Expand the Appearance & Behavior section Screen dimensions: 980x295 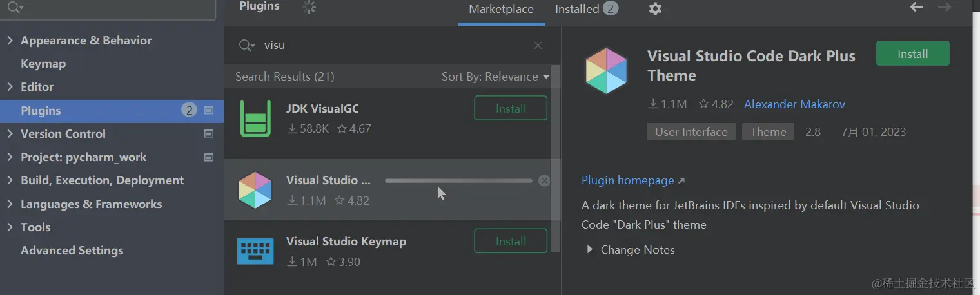click(10, 41)
